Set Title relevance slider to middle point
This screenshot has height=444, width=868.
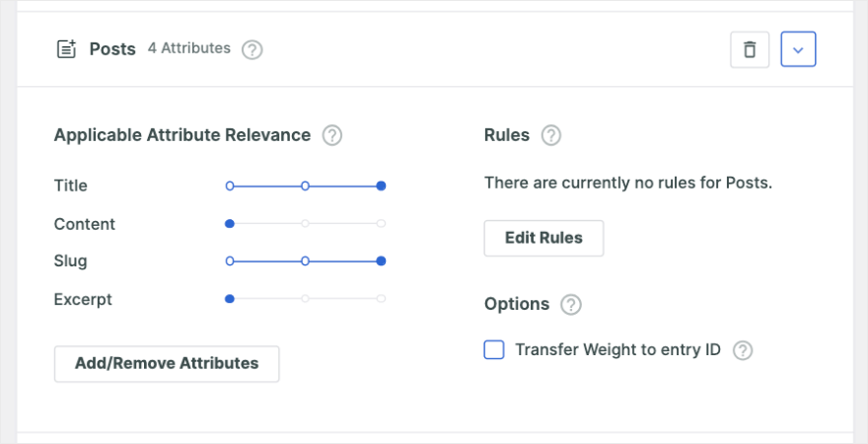pyautogui.click(x=305, y=186)
